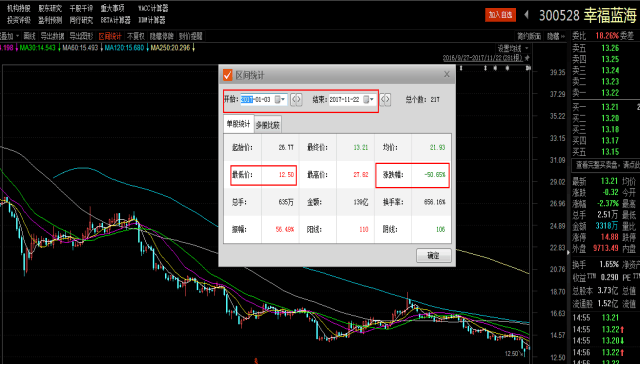
Task: Click 加入自选 add to watchlist button
Action: coord(500,15)
